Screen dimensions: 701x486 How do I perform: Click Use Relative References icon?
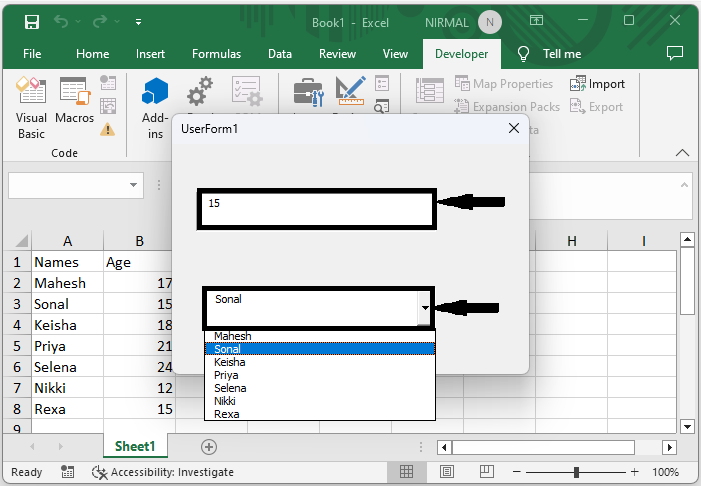(108, 106)
